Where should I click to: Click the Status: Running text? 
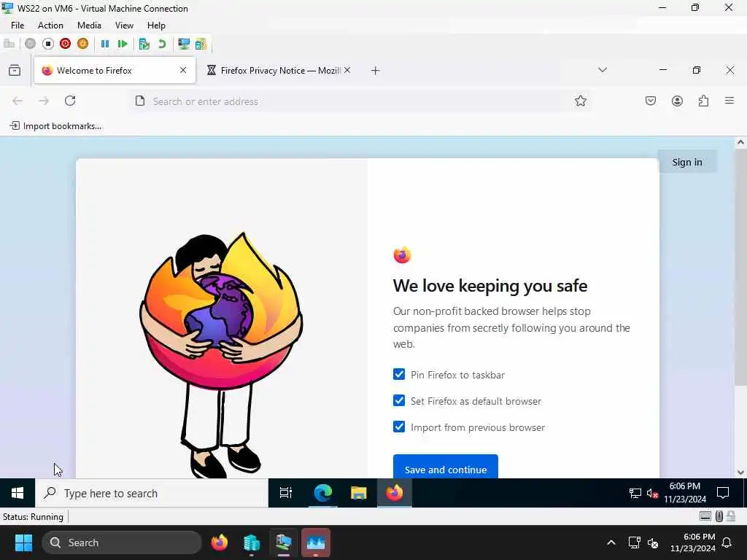[33, 517]
